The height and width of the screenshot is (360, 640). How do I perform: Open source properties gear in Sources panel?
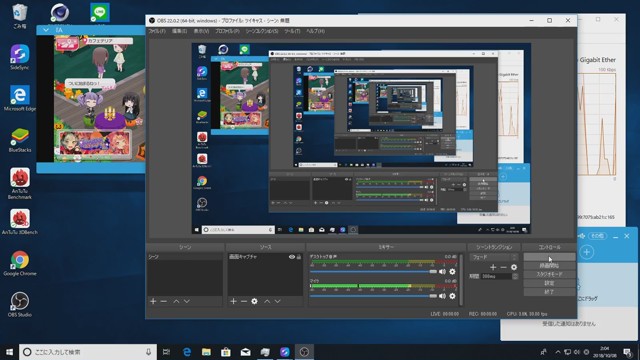tap(254, 301)
